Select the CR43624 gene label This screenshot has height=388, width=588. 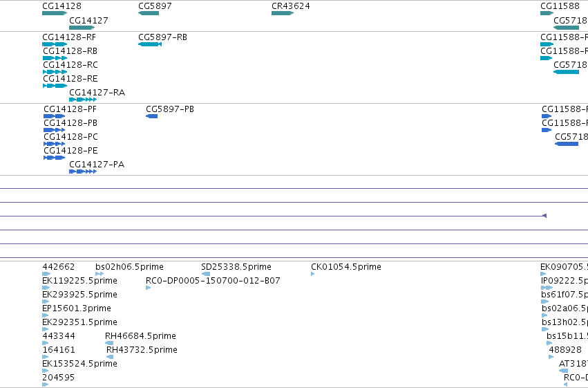pos(291,6)
